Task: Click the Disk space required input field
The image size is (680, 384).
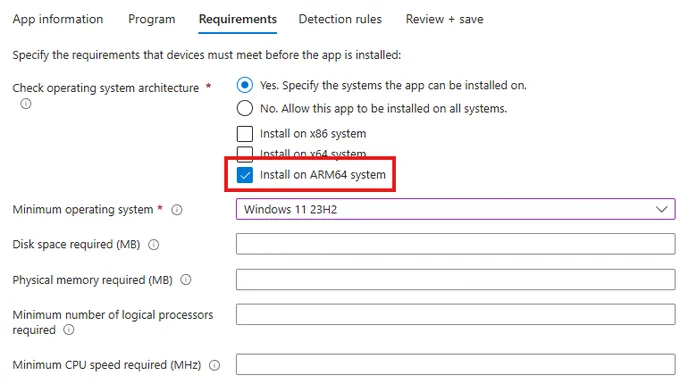Action: (455, 244)
